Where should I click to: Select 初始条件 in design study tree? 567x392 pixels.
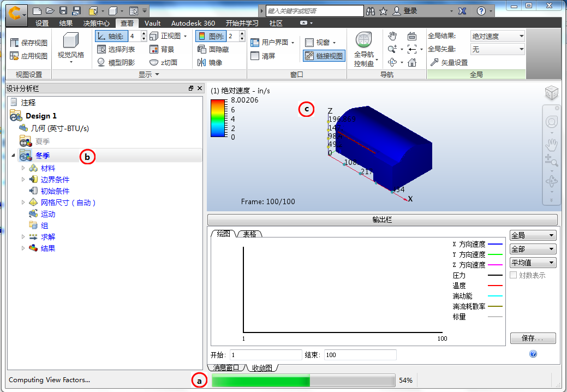(55, 191)
